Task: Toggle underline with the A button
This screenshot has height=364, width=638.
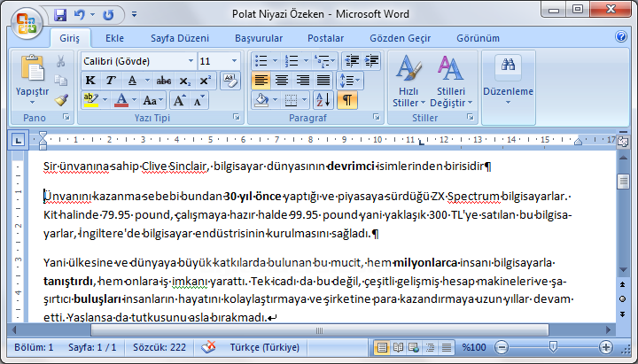Action: click(132, 81)
